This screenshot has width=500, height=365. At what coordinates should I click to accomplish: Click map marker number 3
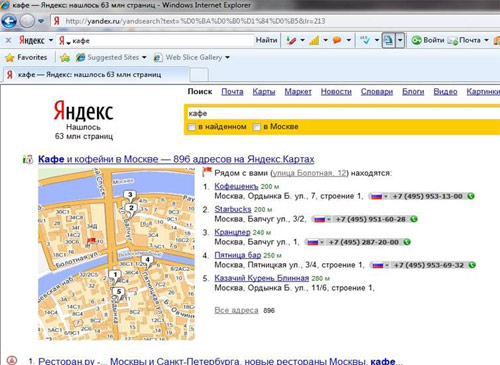(130, 195)
